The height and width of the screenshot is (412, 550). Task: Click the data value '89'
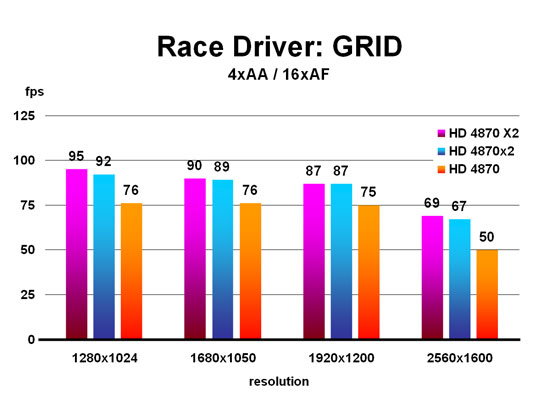[x=222, y=167]
